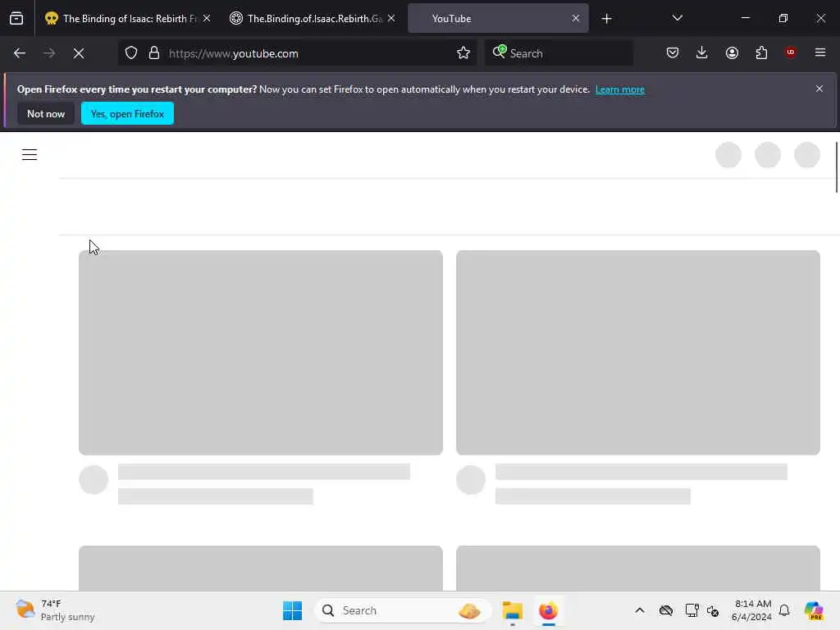Open the weather widget showing 74°F
840x630 pixels.
pos(55,610)
